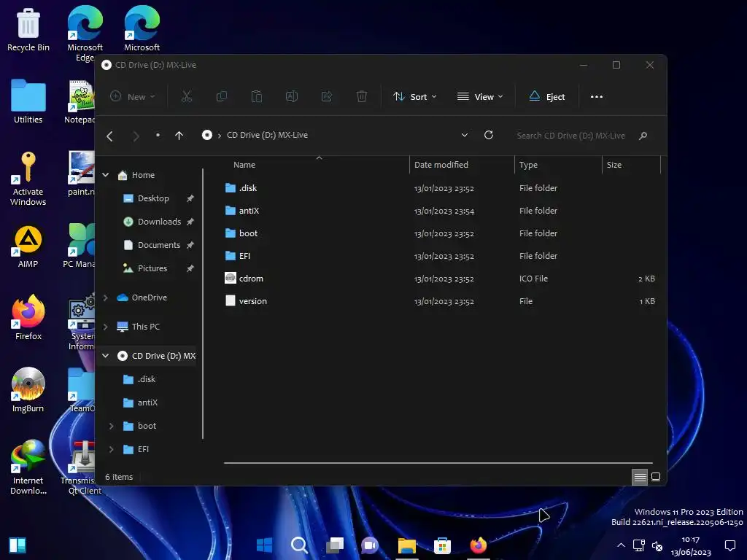Go back with the left arrow
Screen dimensions: 747x560
coord(109,136)
